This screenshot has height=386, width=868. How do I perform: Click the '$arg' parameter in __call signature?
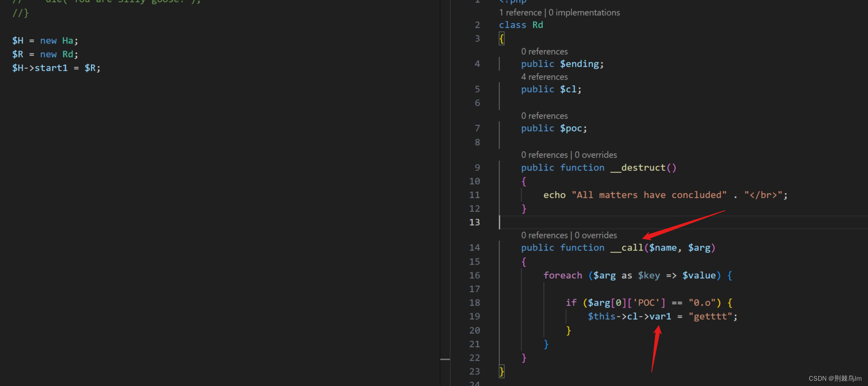tap(699, 248)
